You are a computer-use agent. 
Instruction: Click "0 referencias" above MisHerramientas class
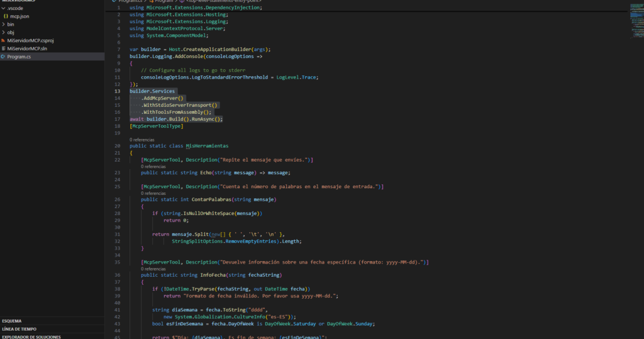point(142,139)
